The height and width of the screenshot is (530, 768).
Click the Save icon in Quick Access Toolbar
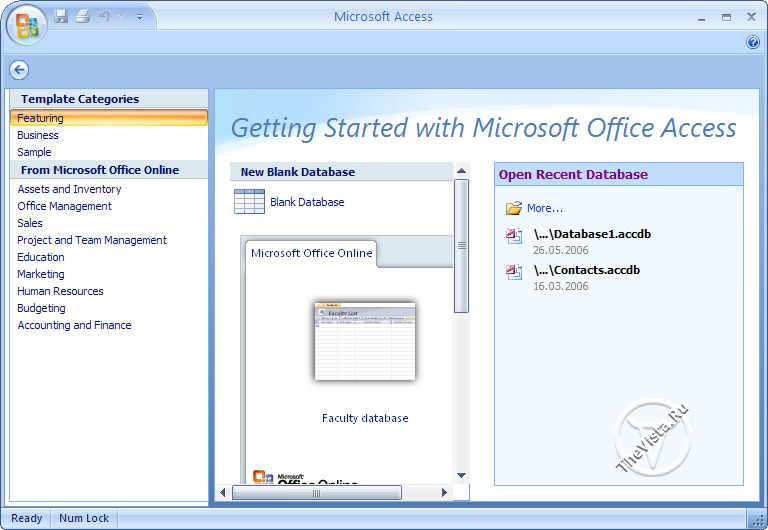click(x=61, y=16)
